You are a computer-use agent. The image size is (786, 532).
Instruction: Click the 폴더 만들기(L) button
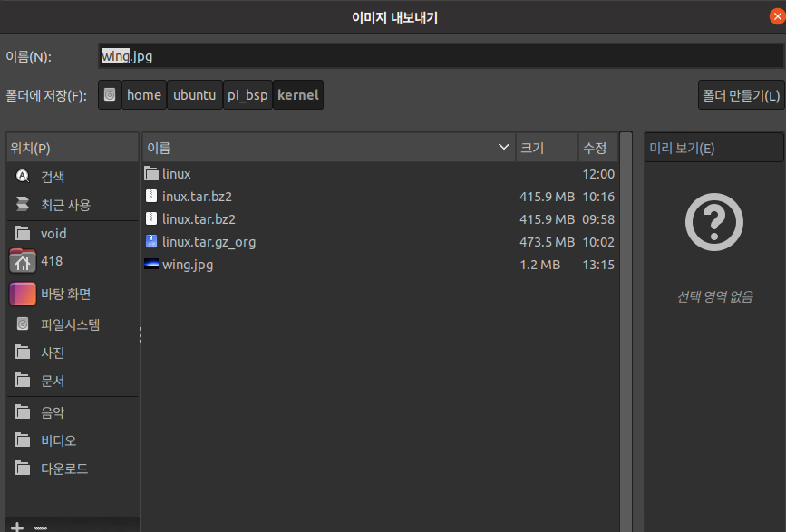pyautogui.click(x=741, y=94)
